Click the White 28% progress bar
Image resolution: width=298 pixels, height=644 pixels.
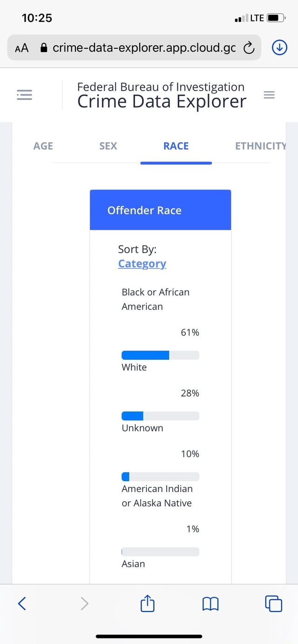click(x=160, y=416)
